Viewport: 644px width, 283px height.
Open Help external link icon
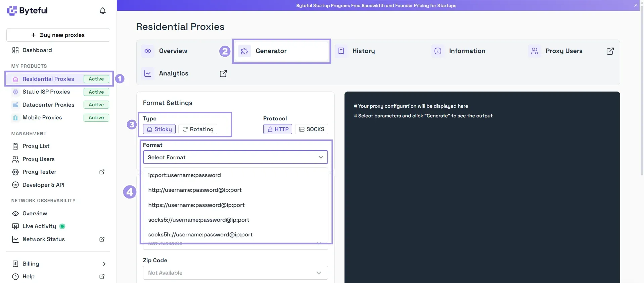102,277
